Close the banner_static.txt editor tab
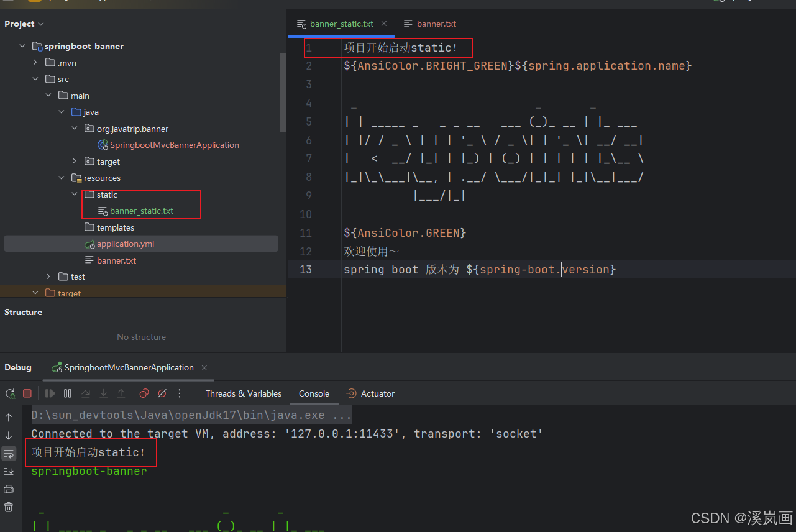The width and height of the screenshot is (796, 532). click(384, 24)
